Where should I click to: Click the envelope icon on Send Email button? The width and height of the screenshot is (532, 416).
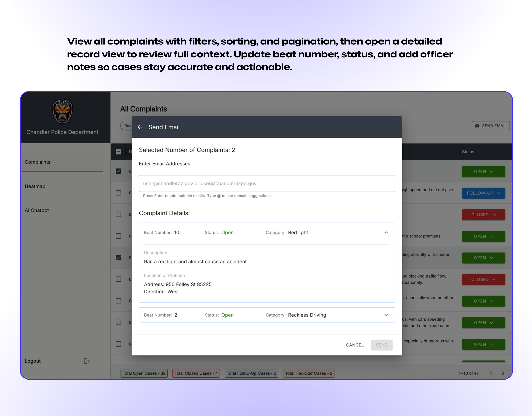(x=477, y=126)
